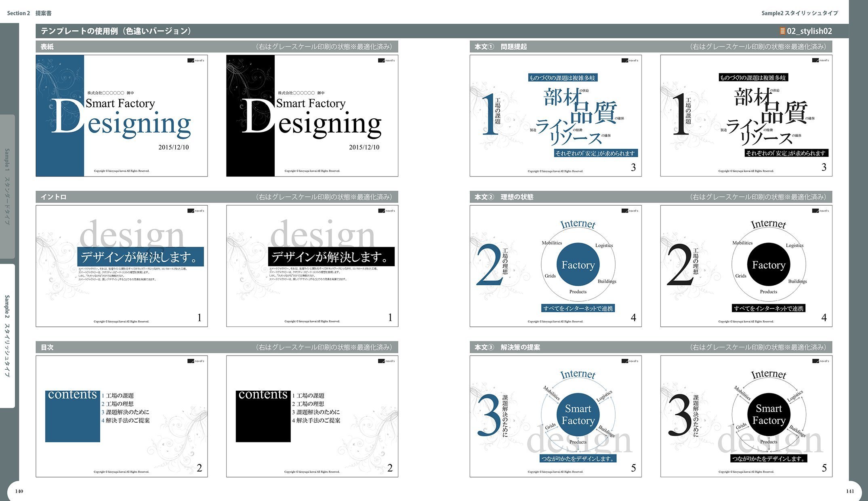Screen dimensions: 868x501
Task: Click the orange file icon beside 02_stylish02
Action: coord(782,31)
